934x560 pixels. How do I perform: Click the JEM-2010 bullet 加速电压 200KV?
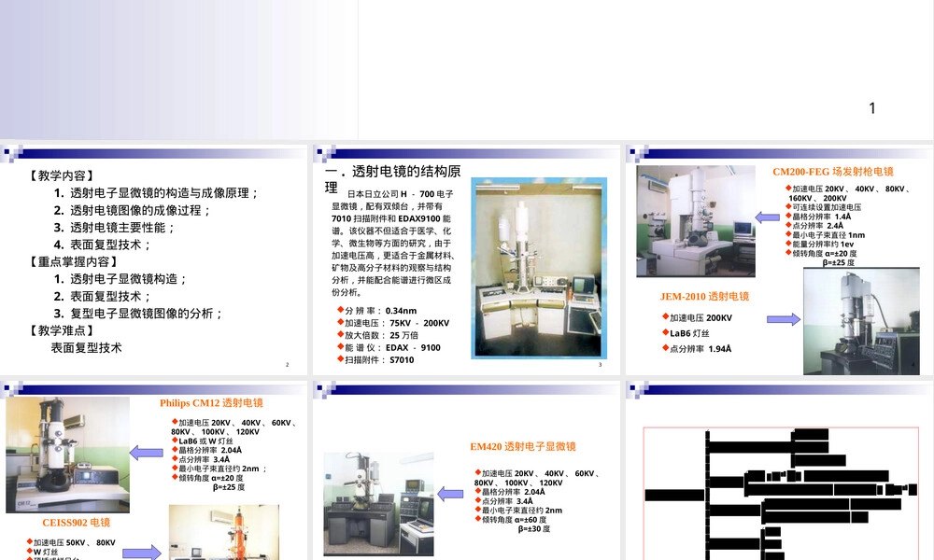tap(697, 317)
